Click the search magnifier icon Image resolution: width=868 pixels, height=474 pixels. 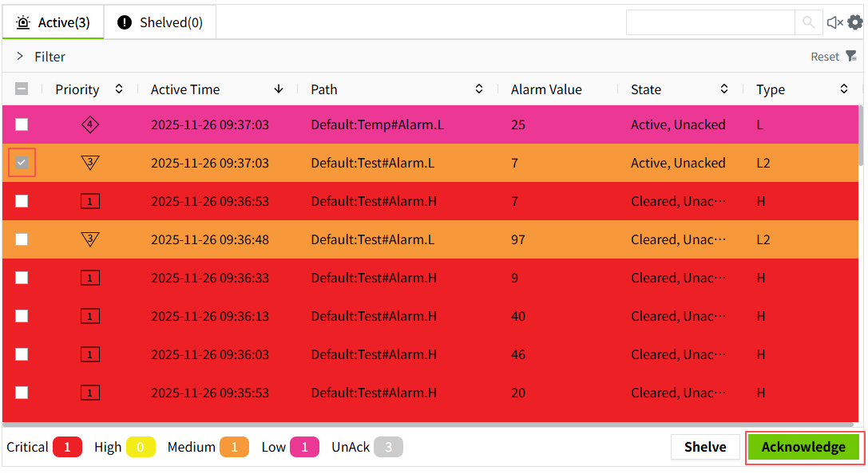[808, 22]
